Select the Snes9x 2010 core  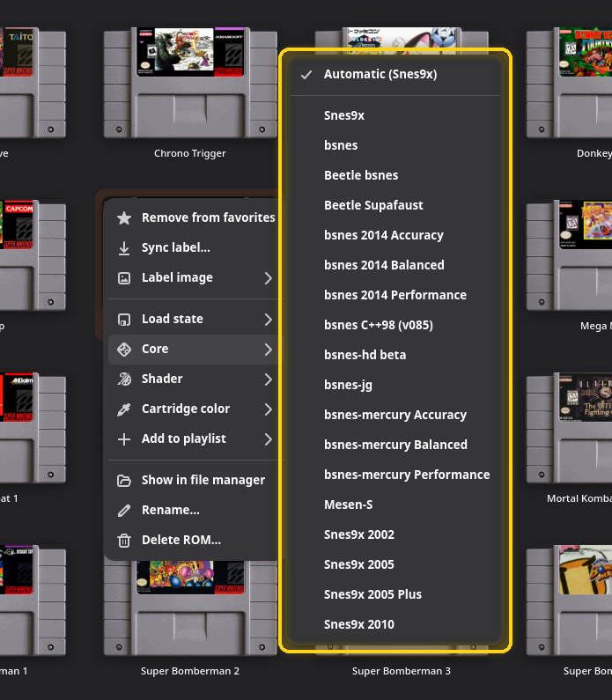tap(394, 624)
